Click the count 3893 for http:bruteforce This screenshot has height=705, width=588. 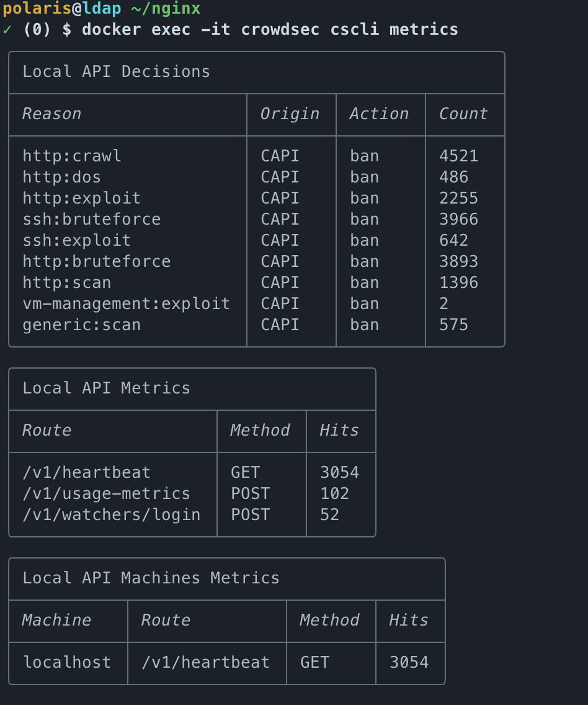tap(458, 262)
